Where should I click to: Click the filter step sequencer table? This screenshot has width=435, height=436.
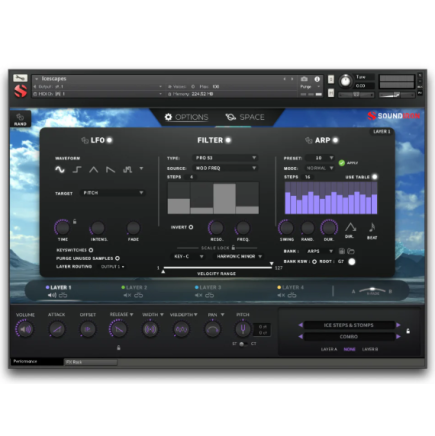click(213, 198)
